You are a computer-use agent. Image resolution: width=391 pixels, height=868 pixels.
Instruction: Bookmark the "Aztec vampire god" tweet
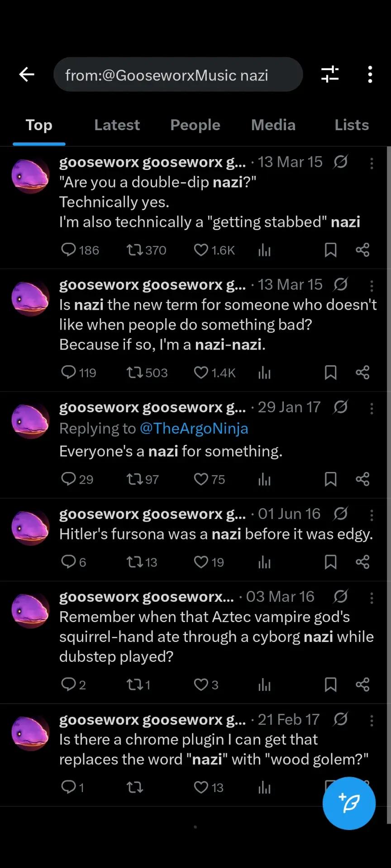331,685
